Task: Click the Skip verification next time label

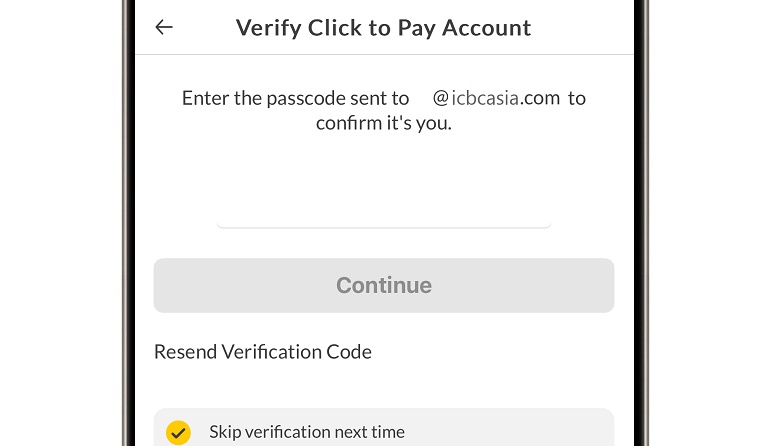Action: pos(307,432)
